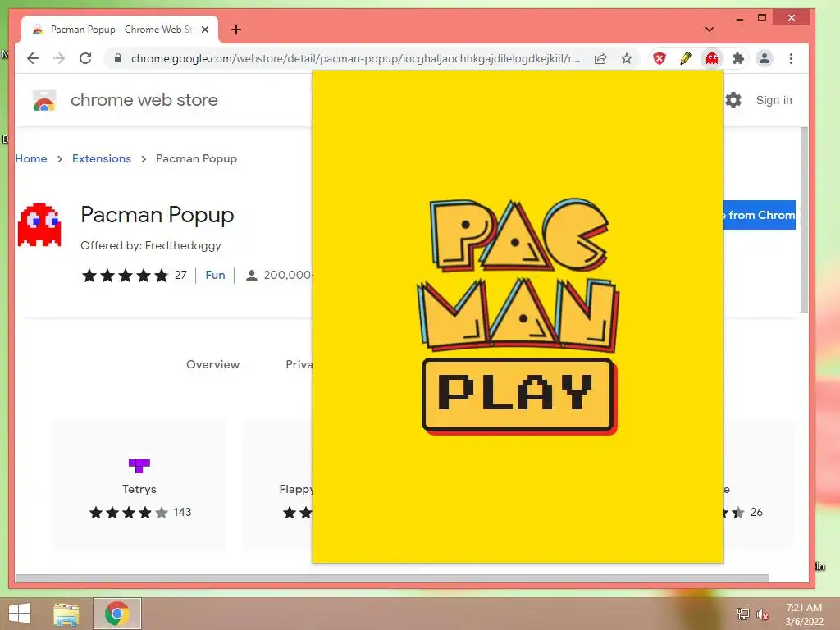This screenshot has height=630, width=840.
Task: Click the taskbar clock showing 7:21 AM
Action: point(804,614)
